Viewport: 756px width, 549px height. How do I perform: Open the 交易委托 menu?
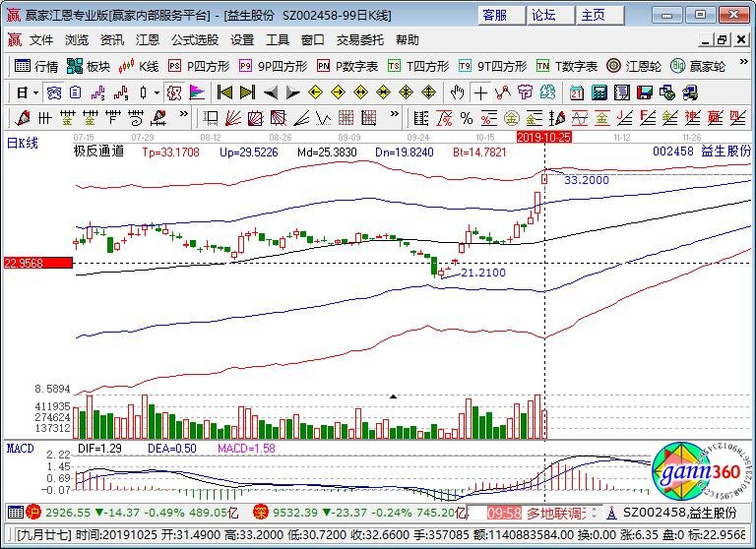coord(359,40)
